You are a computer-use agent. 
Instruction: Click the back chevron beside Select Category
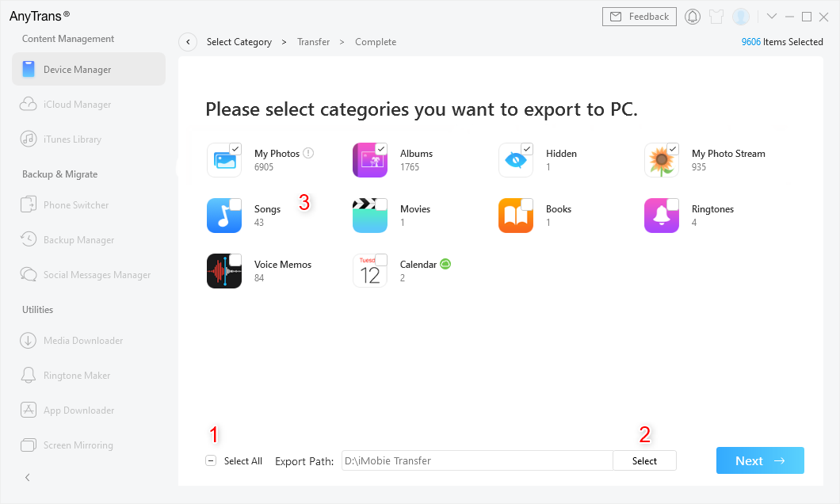(x=187, y=41)
